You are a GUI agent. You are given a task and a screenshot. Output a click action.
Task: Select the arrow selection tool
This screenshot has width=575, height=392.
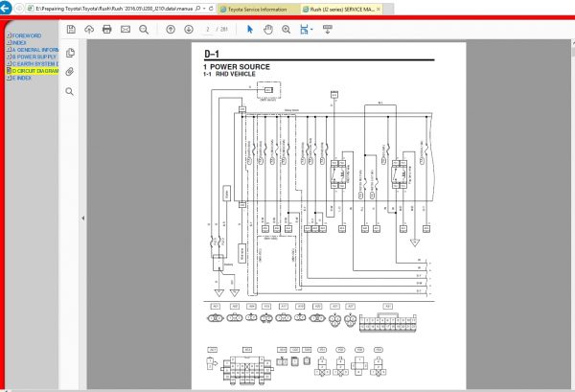pyautogui.click(x=250, y=30)
